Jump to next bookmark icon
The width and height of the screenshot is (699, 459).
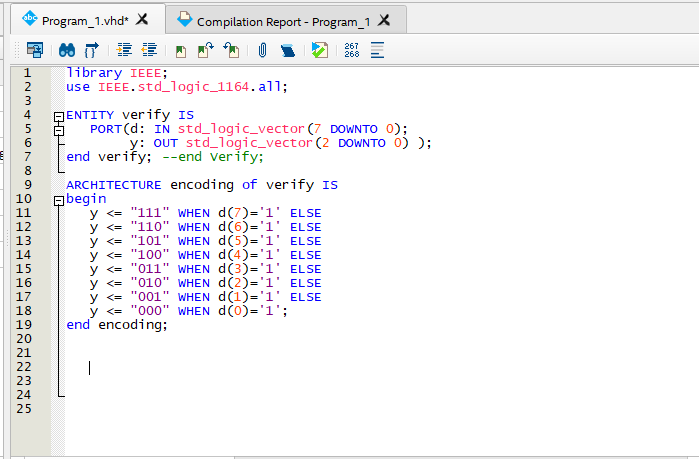[x=206, y=50]
